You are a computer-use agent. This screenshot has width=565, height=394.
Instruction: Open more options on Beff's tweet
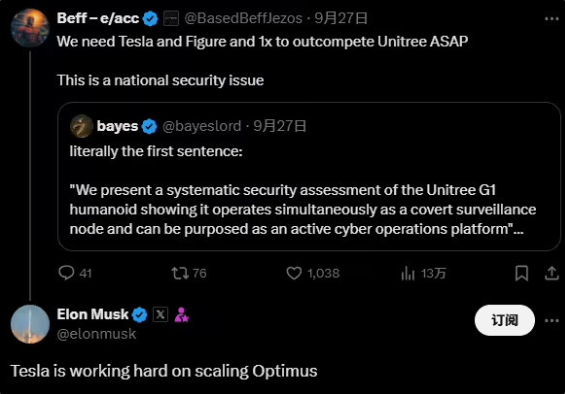coord(551,19)
